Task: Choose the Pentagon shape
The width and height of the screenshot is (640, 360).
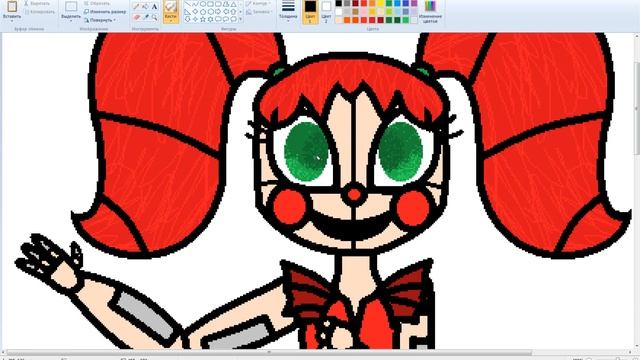Action: 203,12
